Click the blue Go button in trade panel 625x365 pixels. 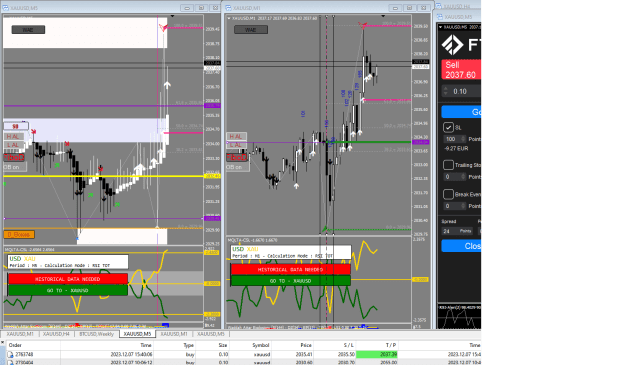pos(461,112)
